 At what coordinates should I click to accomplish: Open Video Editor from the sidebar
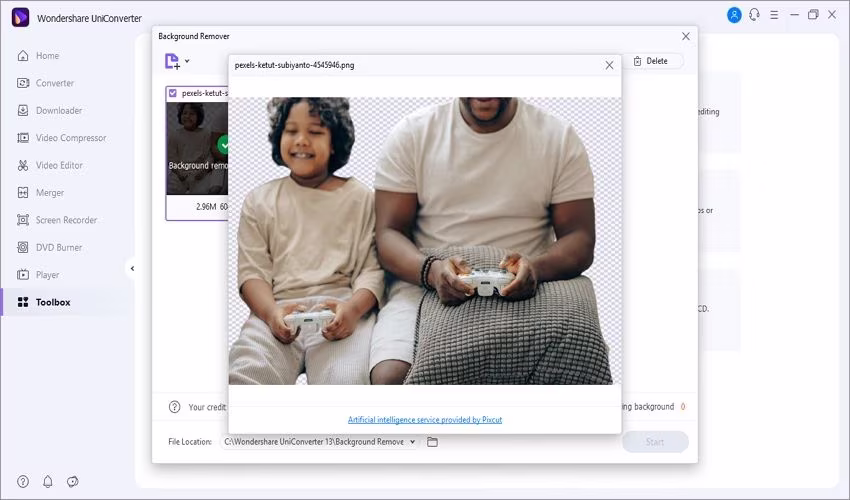click(59, 165)
